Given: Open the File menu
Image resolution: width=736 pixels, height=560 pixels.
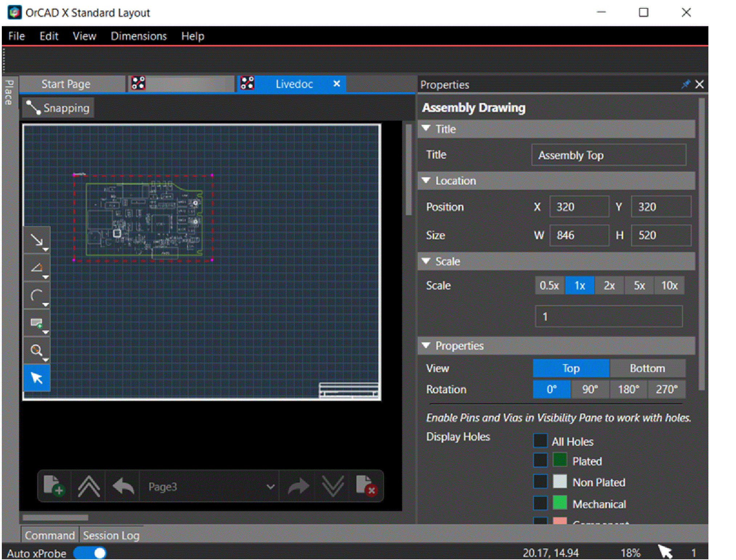Looking at the screenshot, I should coord(16,36).
